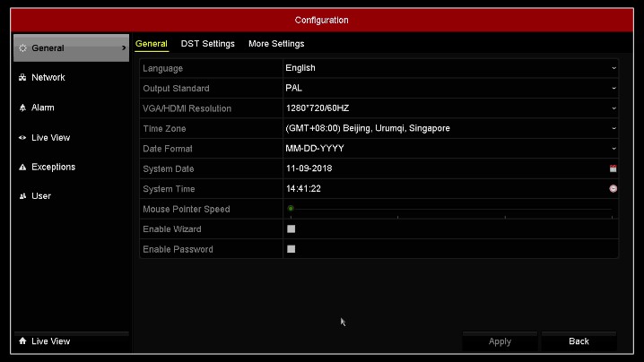Expand the Language dropdown
This screenshot has height=362, width=644.
click(449, 68)
